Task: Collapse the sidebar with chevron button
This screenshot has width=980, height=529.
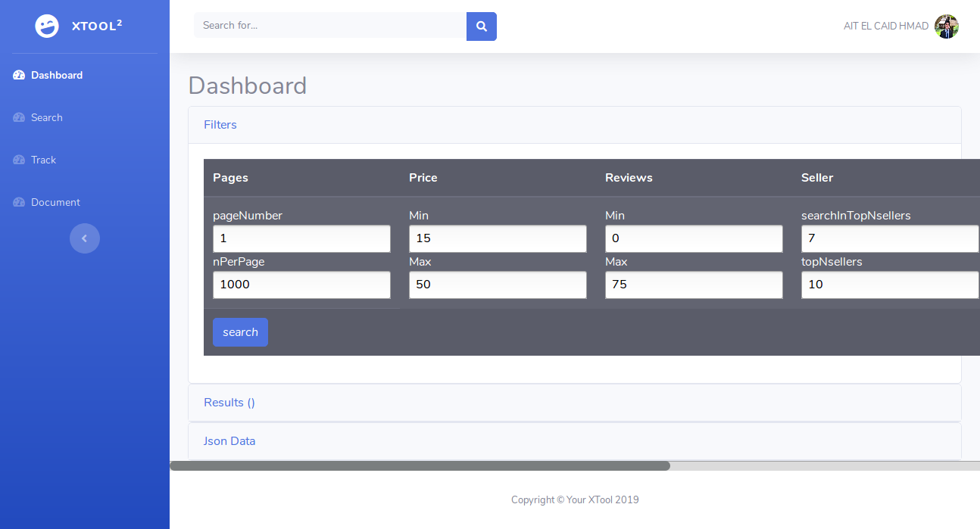Action: click(85, 238)
